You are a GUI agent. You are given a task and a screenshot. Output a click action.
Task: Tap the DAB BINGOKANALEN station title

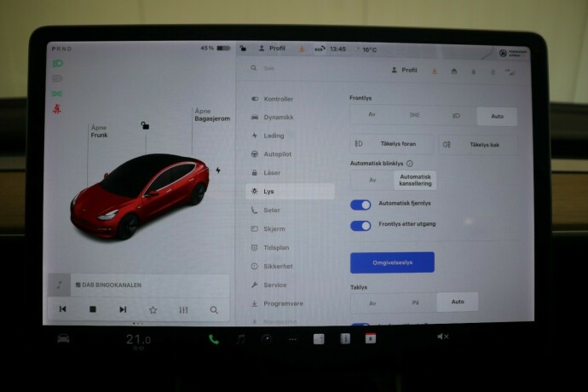pos(112,285)
